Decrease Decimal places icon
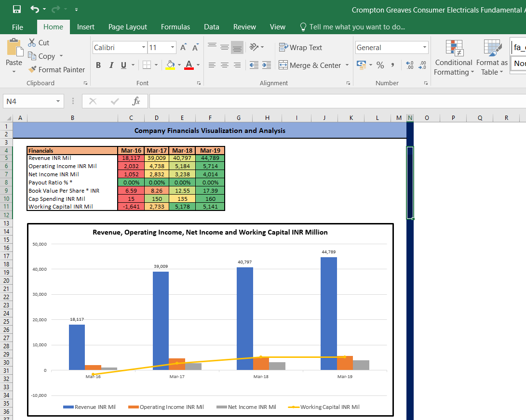Viewport: 526px width, 420px height. point(422,65)
